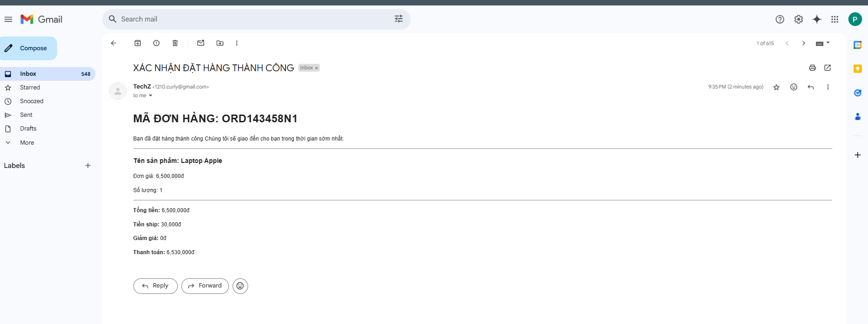The height and width of the screenshot is (324, 868).
Task: Delete this email with trash icon
Action: 175,43
